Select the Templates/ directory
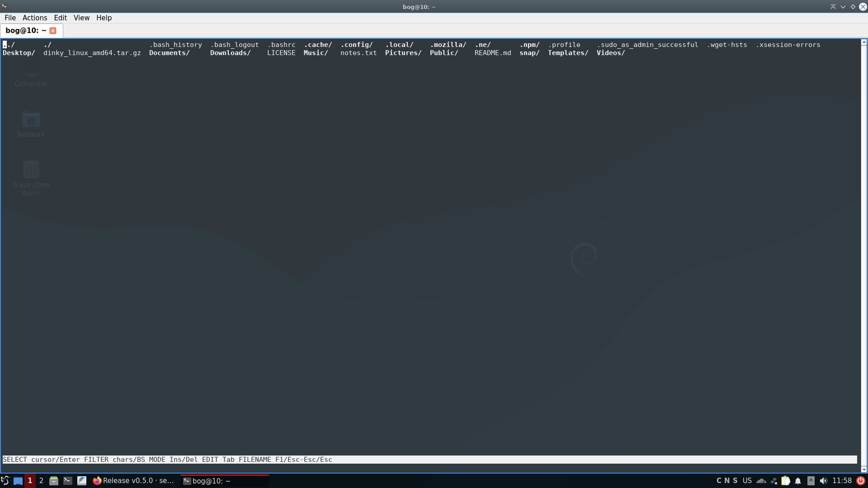Image resolution: width=868 pixels, height=488 pixels. [568, 53]
